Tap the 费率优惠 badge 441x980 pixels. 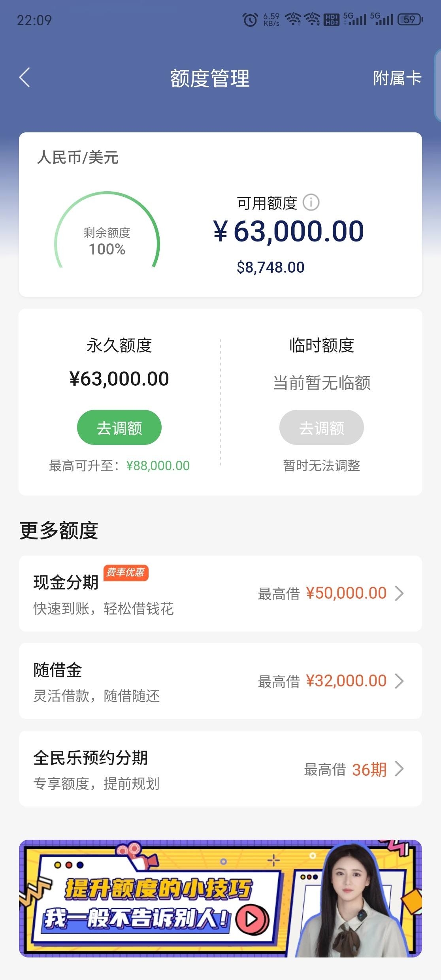point(126,573)
